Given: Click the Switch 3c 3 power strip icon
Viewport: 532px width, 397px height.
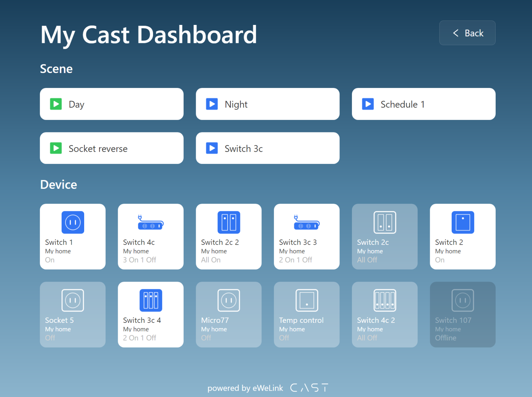Looking at the screenshot, I should coord(306,222).
